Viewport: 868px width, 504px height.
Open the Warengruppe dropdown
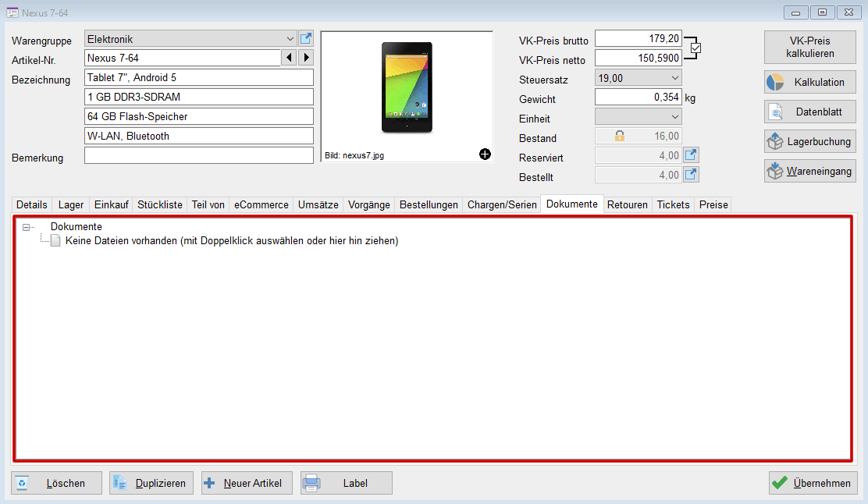tap(290, 39)
